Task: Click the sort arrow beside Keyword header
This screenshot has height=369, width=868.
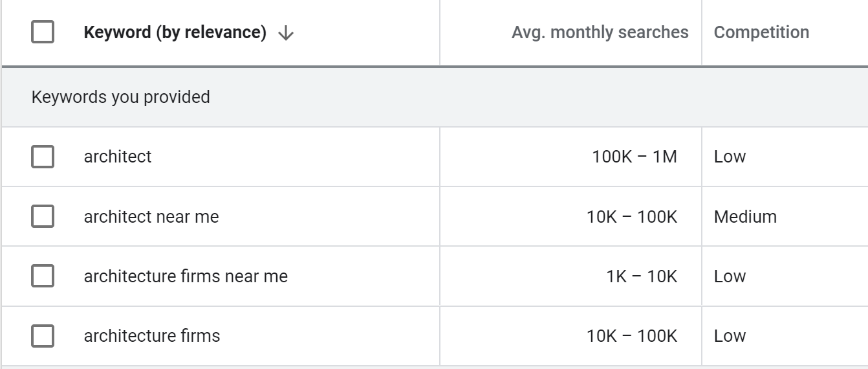Action: [x=285, y=33]
